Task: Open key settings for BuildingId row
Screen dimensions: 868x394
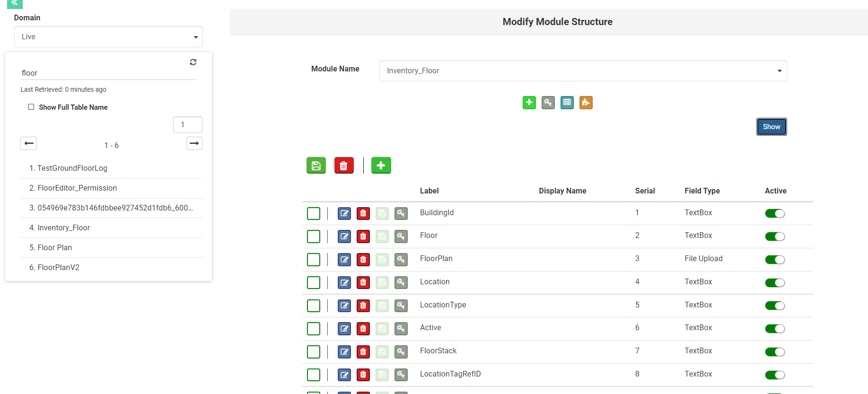Action: point(401,213)
